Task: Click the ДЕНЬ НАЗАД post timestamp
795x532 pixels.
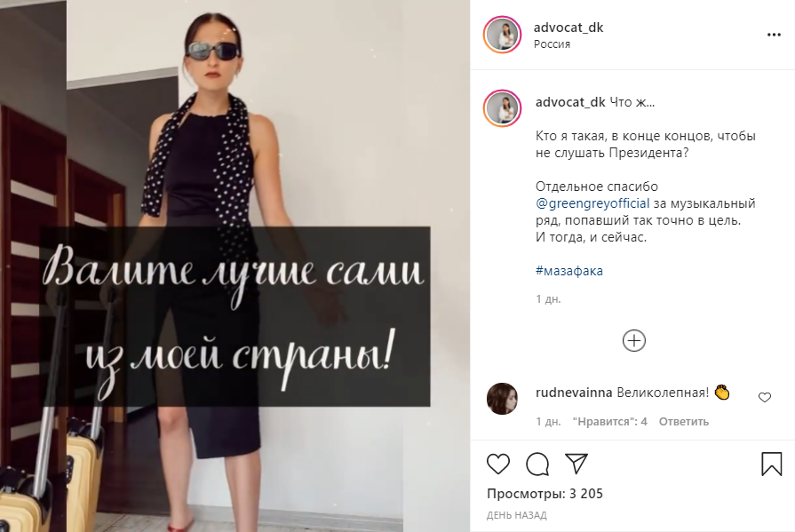Action: click(x=517, y=515)
